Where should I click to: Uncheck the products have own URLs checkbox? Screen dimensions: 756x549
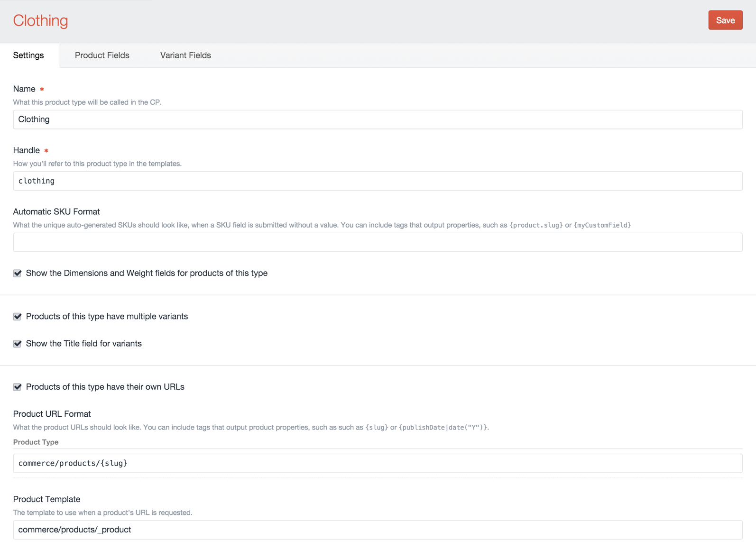18,387
